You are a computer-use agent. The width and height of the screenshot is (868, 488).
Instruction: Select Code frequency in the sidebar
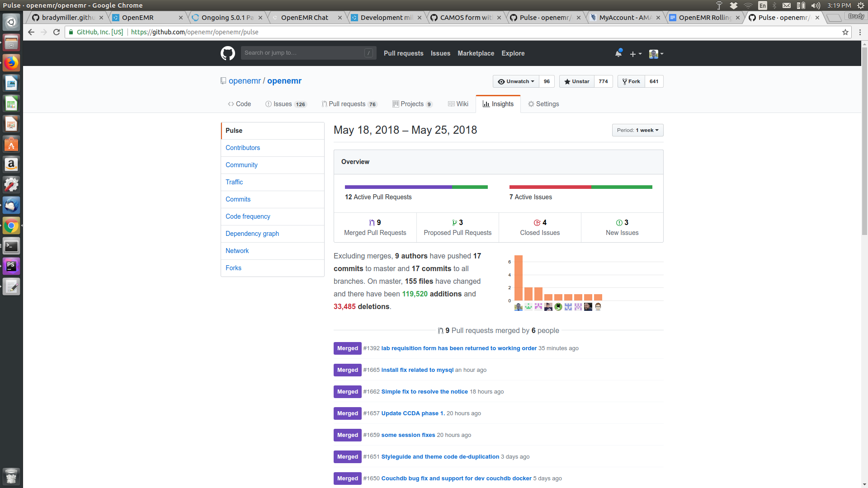tap(273, 216)
